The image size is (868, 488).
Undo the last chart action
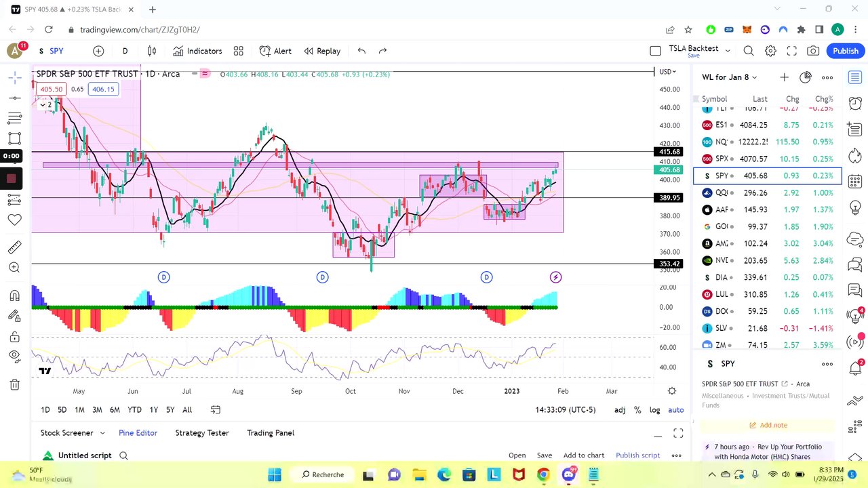click(x=361, y=51)
